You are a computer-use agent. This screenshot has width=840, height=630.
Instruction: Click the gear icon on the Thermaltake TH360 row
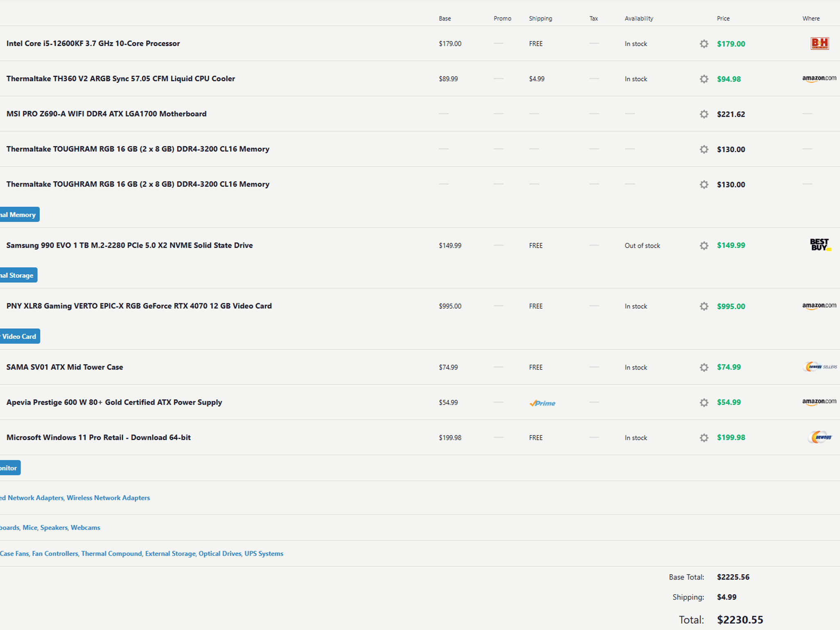[704, 79]
